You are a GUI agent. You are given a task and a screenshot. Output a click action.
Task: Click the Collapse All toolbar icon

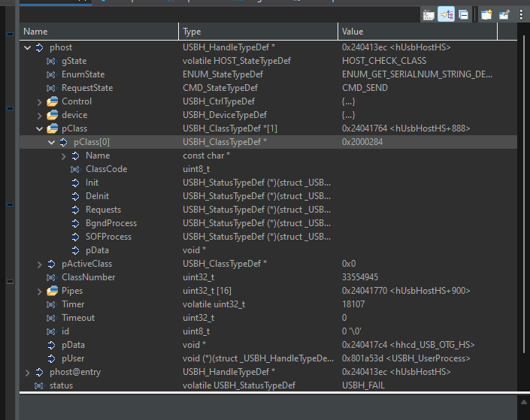tap(464, 14)
